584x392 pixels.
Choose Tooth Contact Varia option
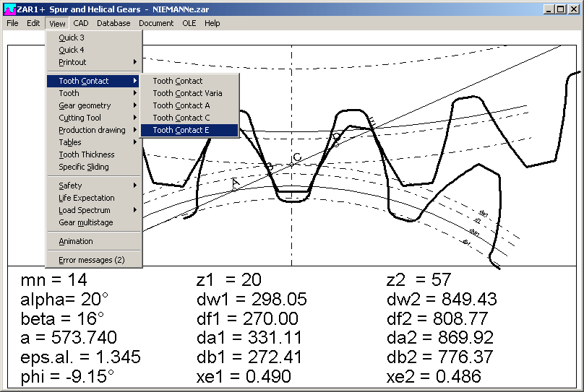[187, 93]
